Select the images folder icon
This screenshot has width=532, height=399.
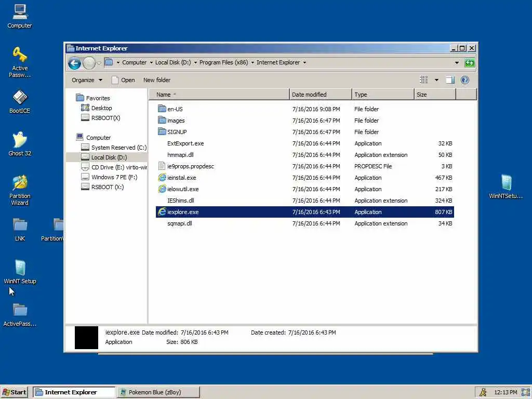coord(162,121)
